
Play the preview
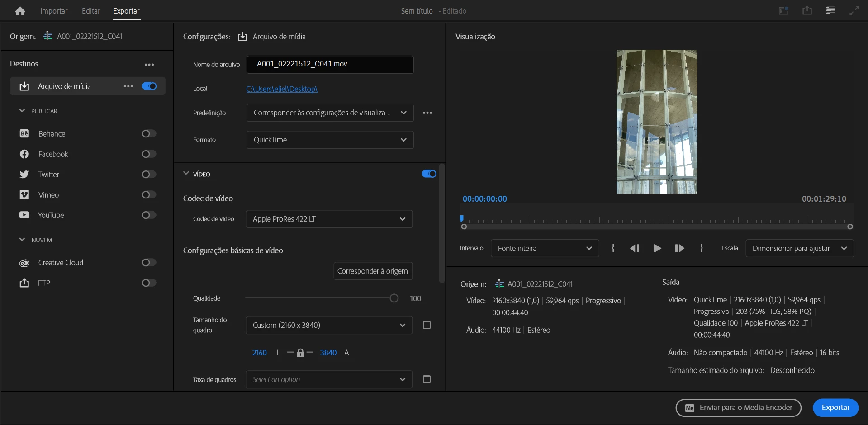tap(657, 248)
